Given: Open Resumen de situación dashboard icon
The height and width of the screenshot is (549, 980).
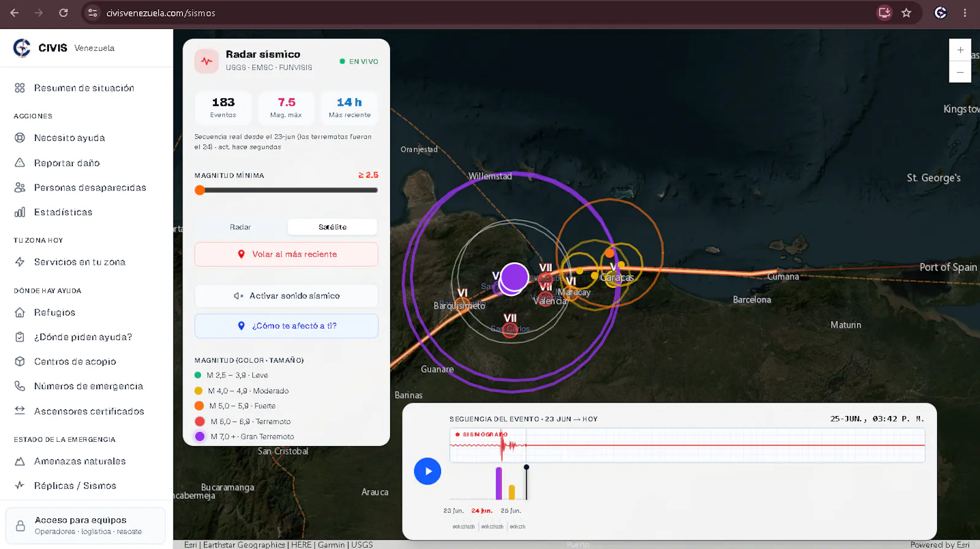Looking at the screenshot, I should [20, 88].
